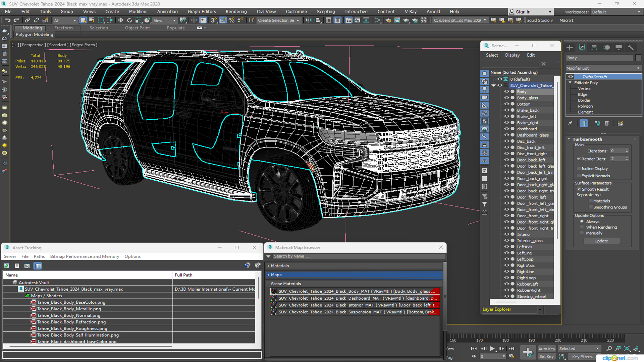Open Time Configuration clock icon
Image resolution: width=644 pixels, height=362 pixels.
click(512, 356)
